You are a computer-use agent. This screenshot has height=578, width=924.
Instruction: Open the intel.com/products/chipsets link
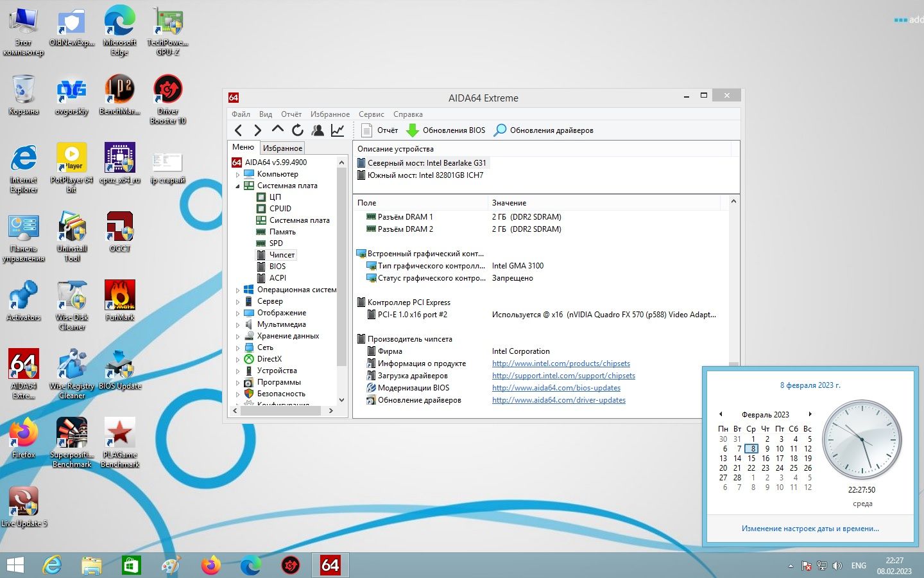(x=561, y=363)
